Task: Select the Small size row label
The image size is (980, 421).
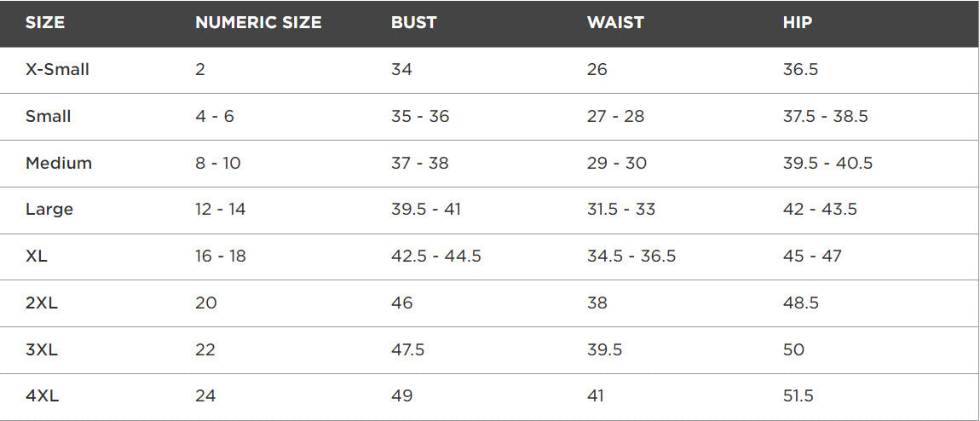Action: [x=49, y=117]
